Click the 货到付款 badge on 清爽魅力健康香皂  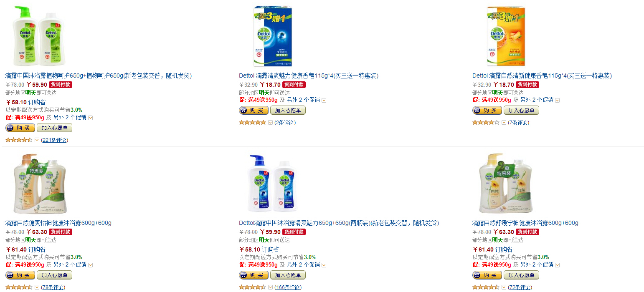click(x=294, y=85)
